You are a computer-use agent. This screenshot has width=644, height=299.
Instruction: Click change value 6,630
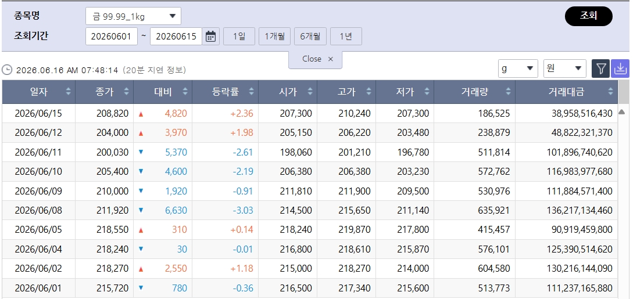(176, 210)
